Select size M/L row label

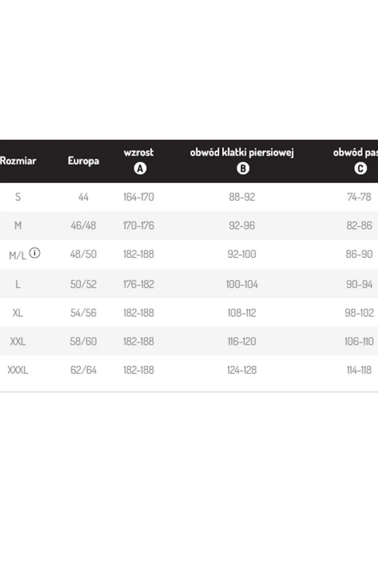click(17, 255)
